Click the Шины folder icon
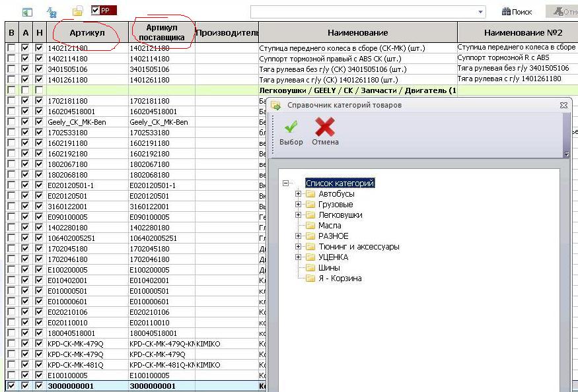578x392 pixels. click(310, 268)
